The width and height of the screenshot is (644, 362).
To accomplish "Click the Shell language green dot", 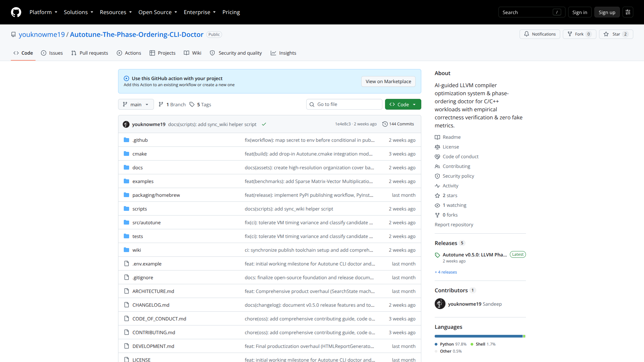I will pos(472,344).
